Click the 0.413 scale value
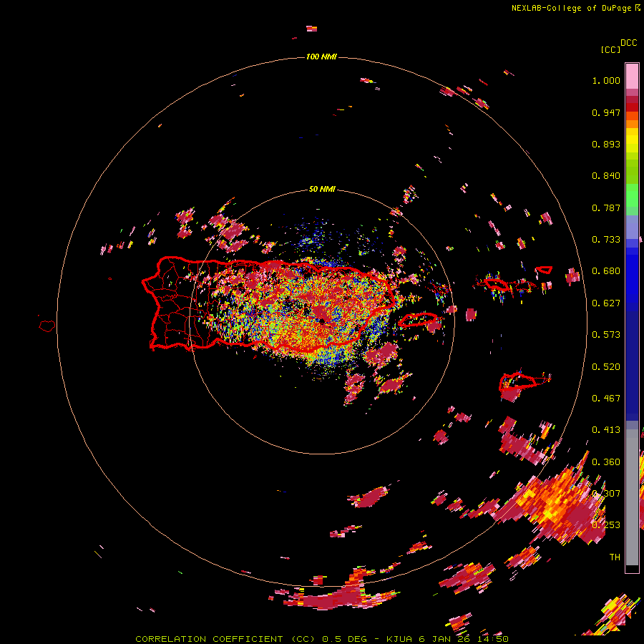Screen dimensions: 644x644 coord(606,430)
